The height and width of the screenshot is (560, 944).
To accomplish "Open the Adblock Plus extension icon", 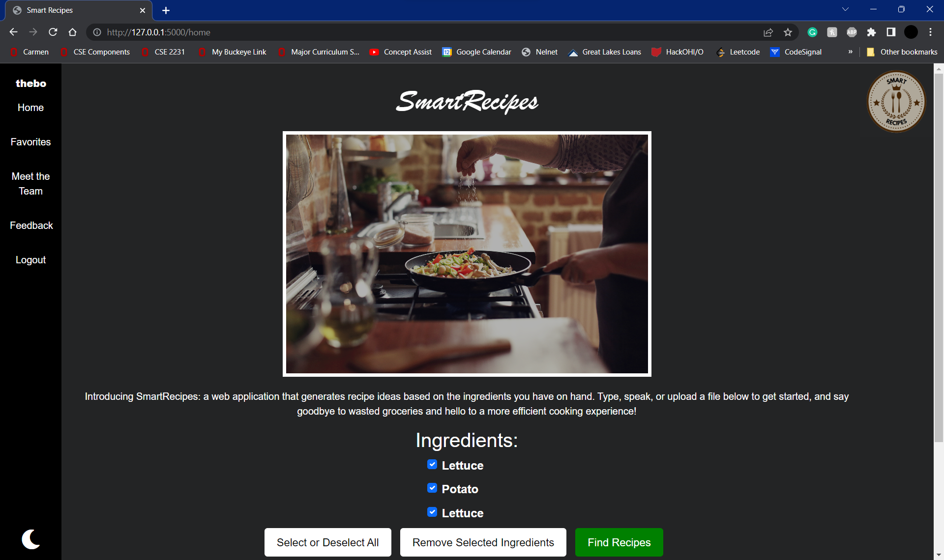I will [852, 32].
